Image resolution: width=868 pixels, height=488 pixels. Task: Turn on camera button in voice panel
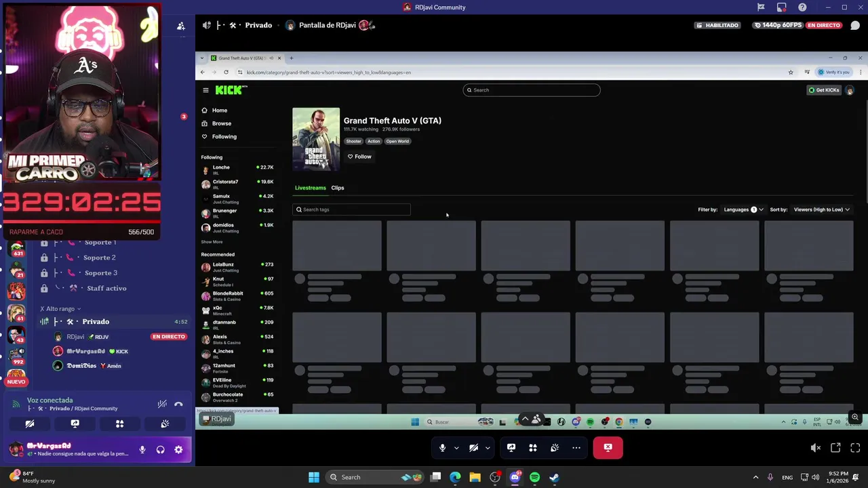tap(30, 424)
